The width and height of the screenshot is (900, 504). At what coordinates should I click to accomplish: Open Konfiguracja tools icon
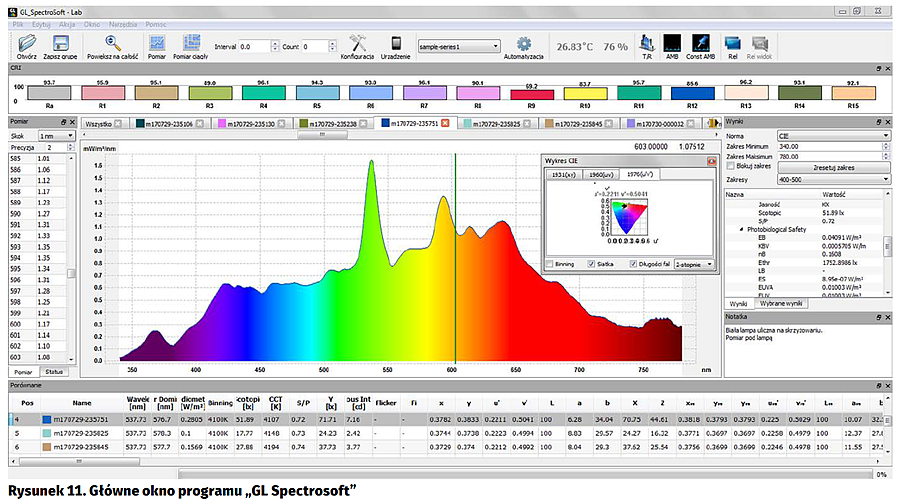357,43
